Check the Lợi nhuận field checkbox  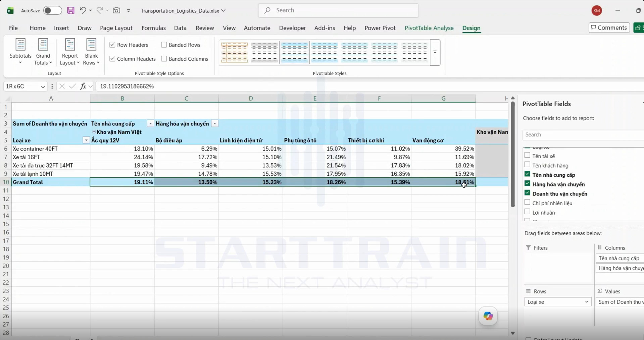coord(527,212)
